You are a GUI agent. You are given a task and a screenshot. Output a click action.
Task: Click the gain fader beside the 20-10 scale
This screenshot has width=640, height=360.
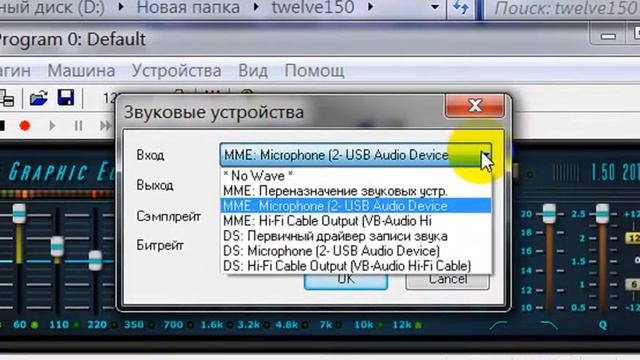(549, 213)
